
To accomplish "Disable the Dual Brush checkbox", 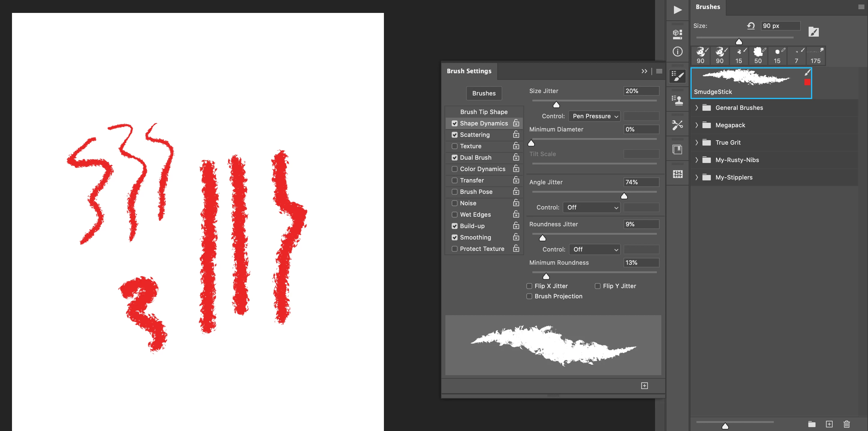I will coord(454,158).
